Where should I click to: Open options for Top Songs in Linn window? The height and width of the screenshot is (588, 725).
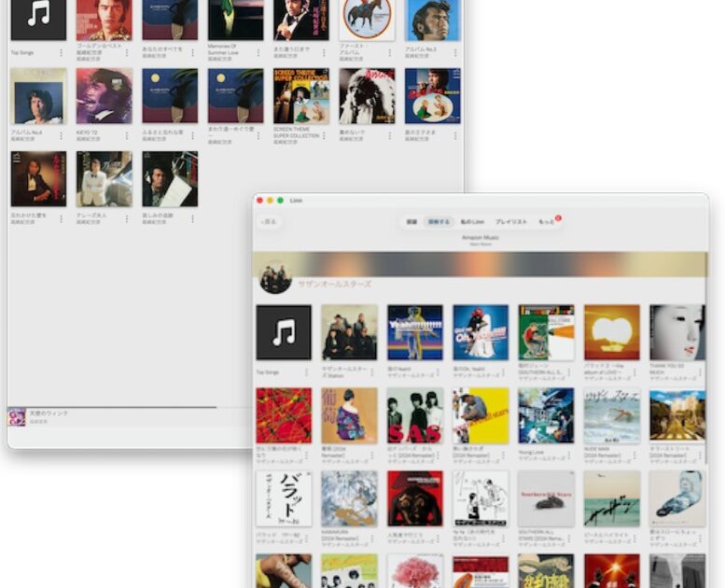tap(306, 372)
